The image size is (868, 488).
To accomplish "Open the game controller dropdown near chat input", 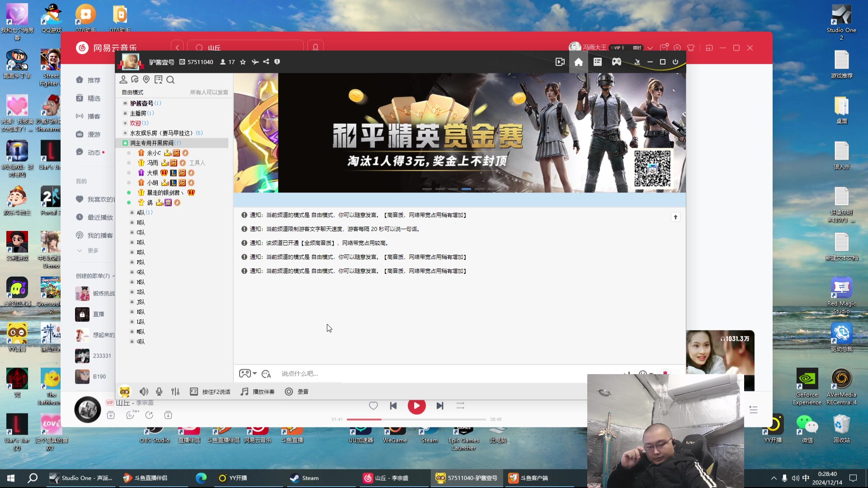I will [x=247, y=373].
